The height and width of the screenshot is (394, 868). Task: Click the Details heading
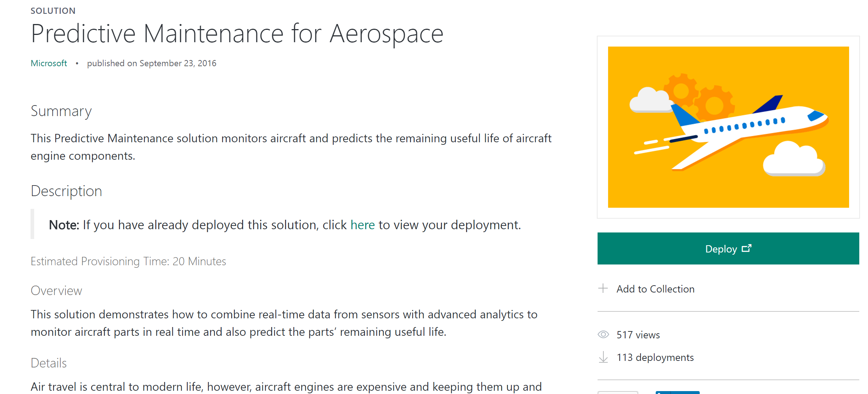click(49, 363)
